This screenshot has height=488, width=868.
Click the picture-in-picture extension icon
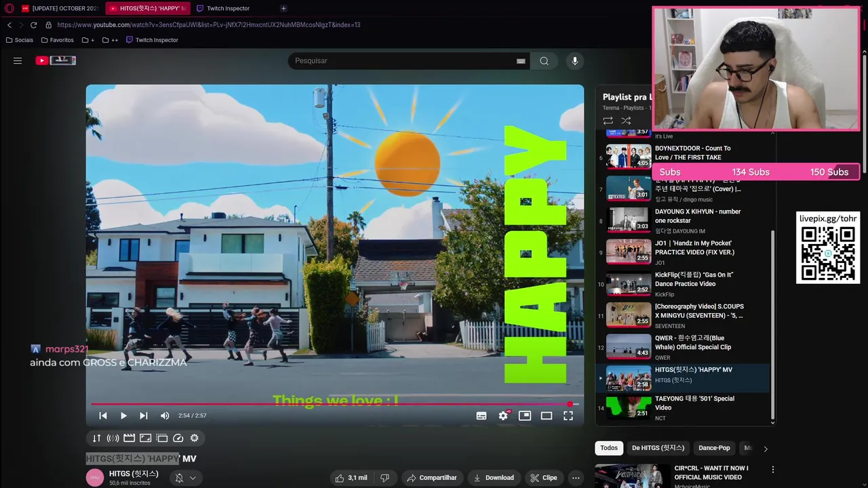click(145, 439)
